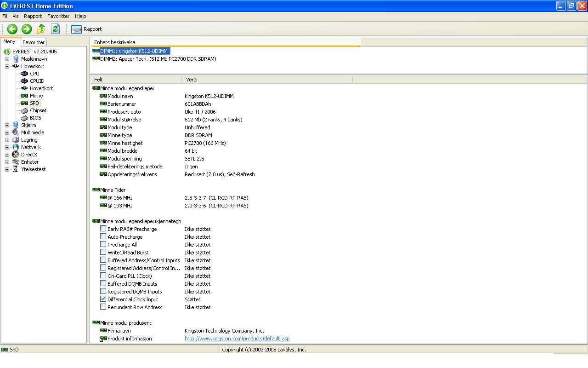Click the Skjerm monitor icon
588x368 pixels.
point(16,125)
